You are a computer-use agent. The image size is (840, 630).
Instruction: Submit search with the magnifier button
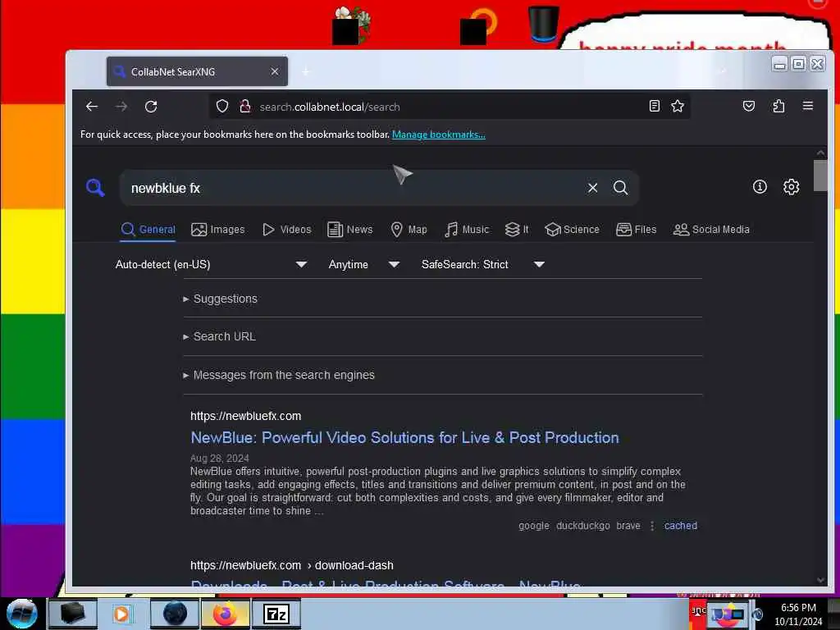click(620, 188)
